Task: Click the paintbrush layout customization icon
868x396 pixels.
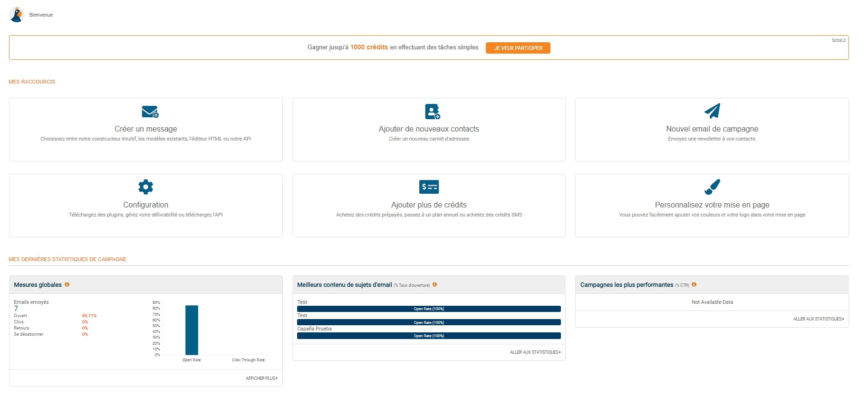Action: [712, 187]
